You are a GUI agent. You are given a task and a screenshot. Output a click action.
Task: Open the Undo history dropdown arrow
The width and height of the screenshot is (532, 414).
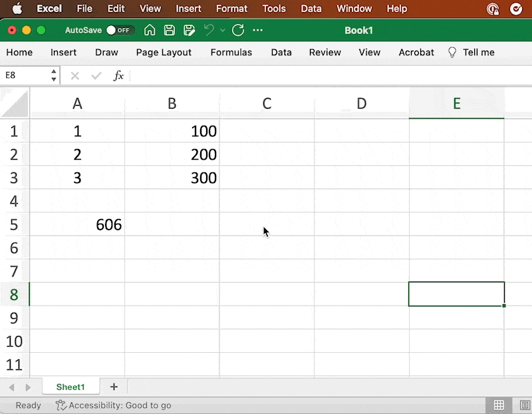223,30
